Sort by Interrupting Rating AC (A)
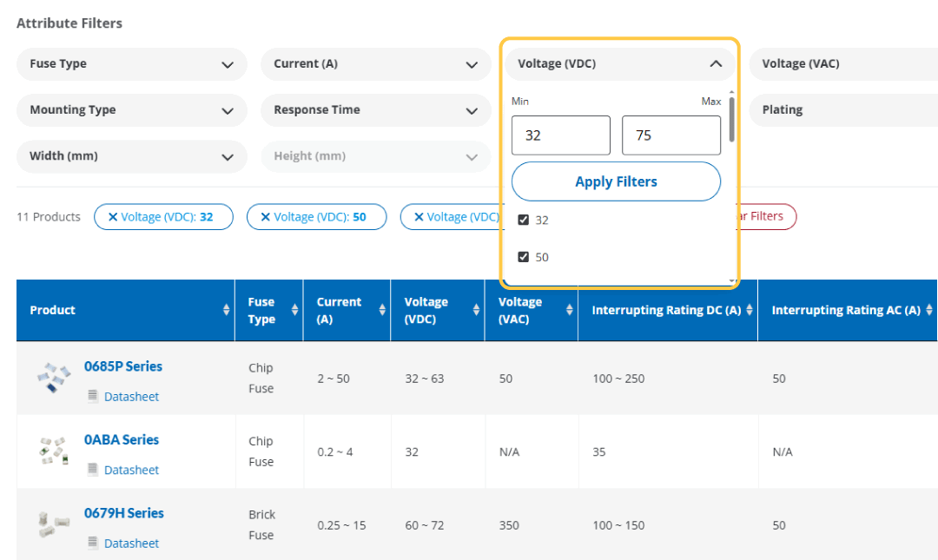The height and width of the screenshot is (560, 938). pos(929,309)
